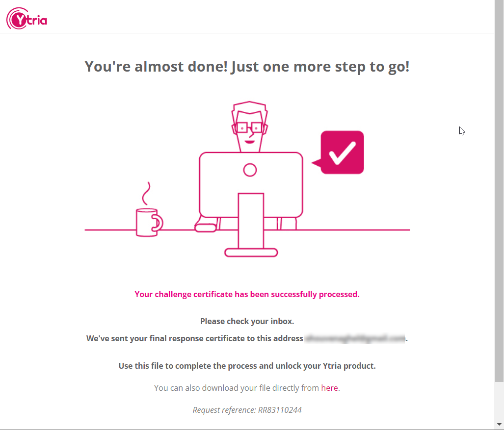Click the blurred email address
Viewport: 504px width, 430px height.
point(355,338)
